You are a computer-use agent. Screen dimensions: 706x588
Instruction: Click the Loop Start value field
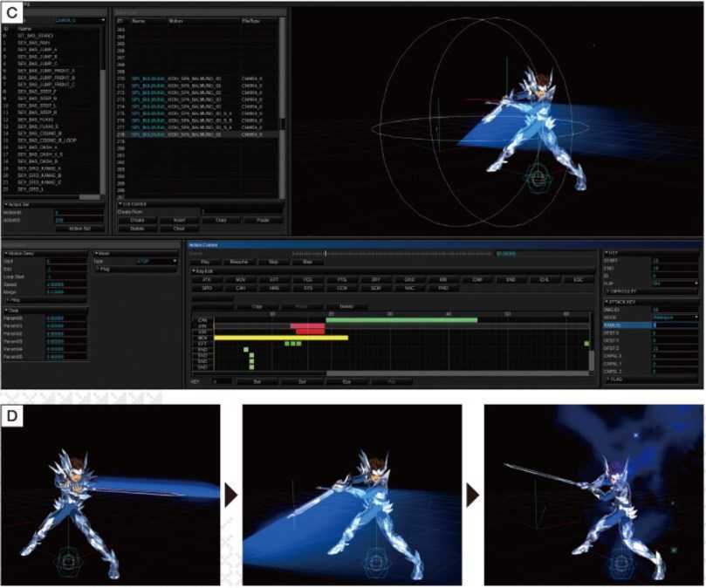[66, 277]
